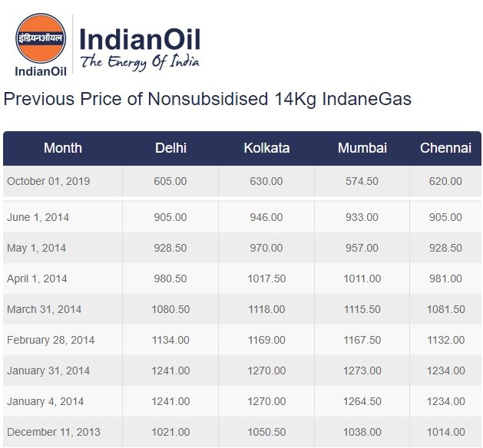Click the Month column header
Image resolution: width=483 pixels, height=448 pixels.
[x=63, y=148]
